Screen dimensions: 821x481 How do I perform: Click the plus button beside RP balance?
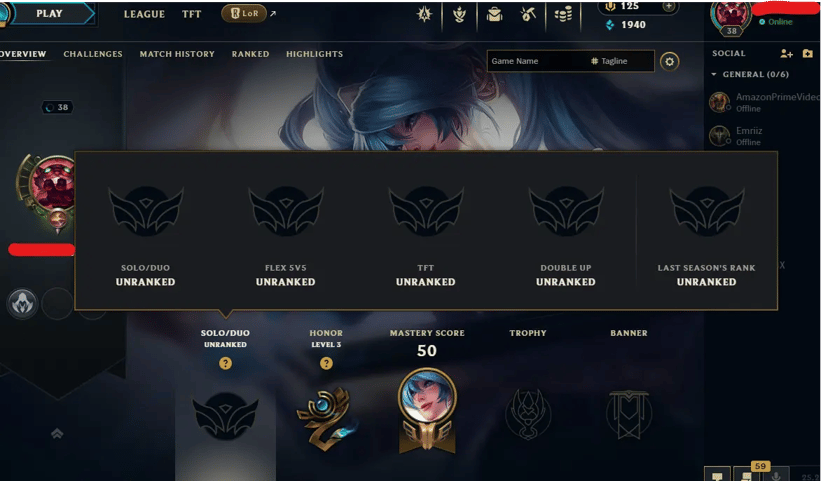click(669, 6)
